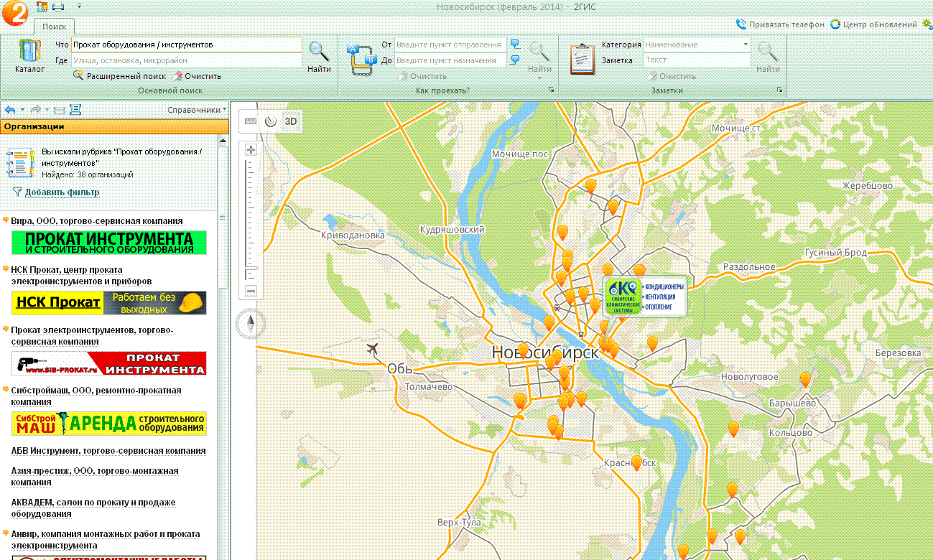The width and height of the screenshot is (933, 560).
Task: Open the Категория Наименование combo box
Action: point(697,45)
